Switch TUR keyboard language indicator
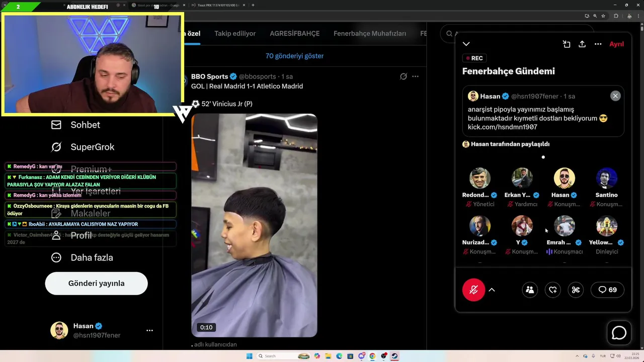This screenshot has width=644, height=362. (x=603, y=356)
